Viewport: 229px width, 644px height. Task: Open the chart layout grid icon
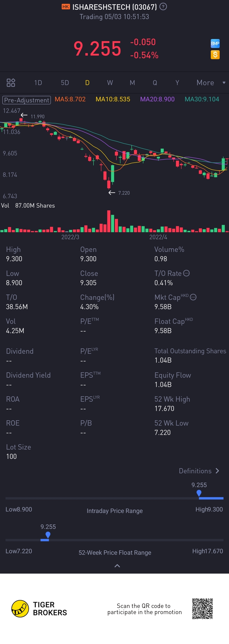click(x=11, y=83)
